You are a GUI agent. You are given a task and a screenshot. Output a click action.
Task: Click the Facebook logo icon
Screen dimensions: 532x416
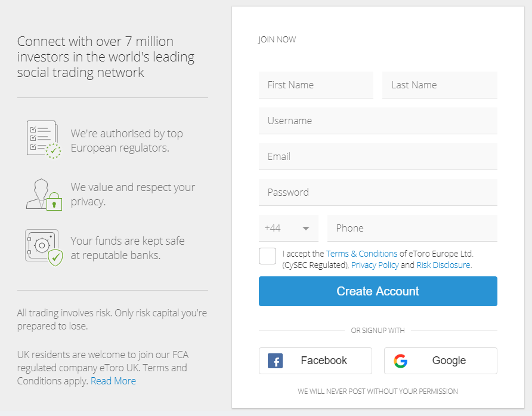[x=275, y=361]
